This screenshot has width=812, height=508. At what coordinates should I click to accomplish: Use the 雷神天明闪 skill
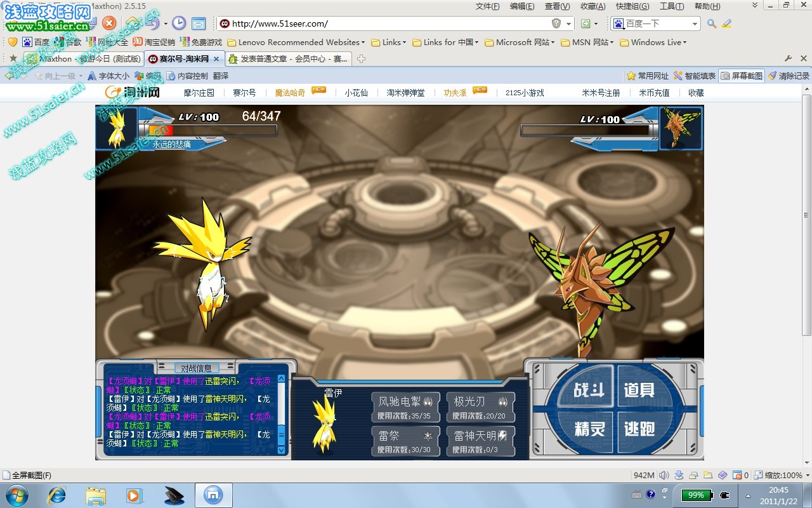click(481, 441)
